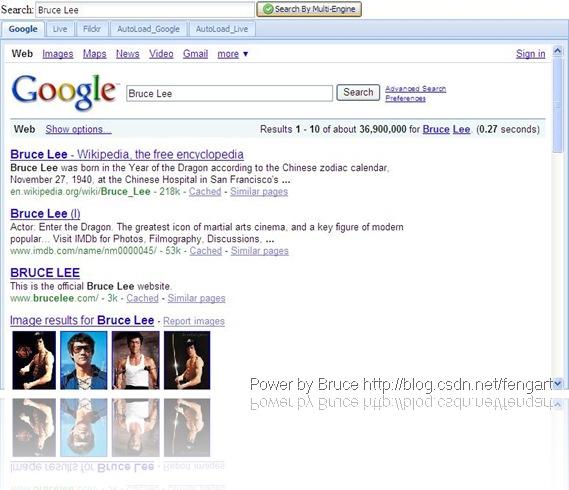569x490 pixels.
Task: Click Show options link
Action: point(78,129)
